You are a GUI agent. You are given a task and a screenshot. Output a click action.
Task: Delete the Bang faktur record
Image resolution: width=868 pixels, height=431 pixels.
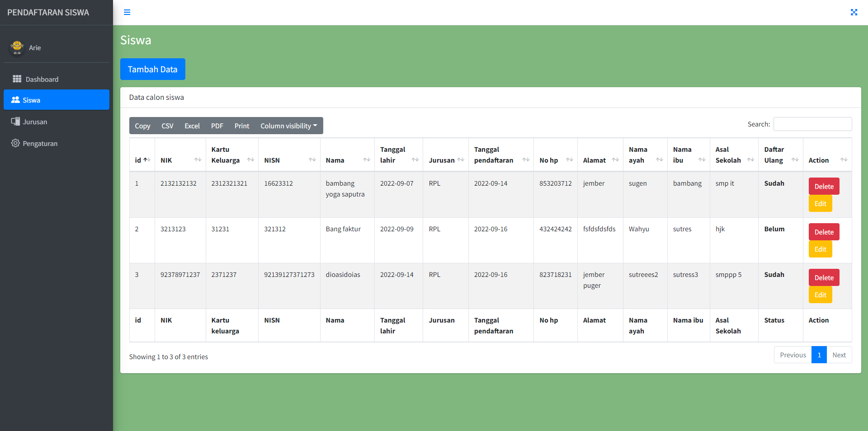[823, 231]
